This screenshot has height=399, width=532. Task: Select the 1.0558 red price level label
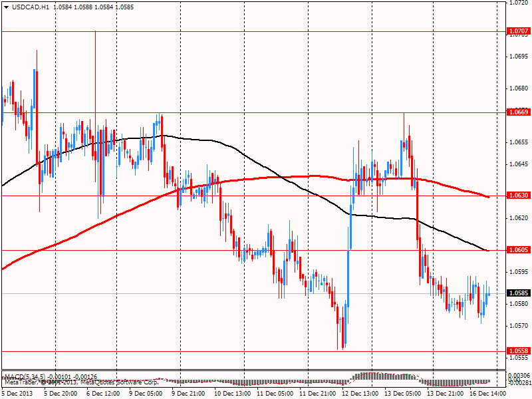(x=519, y=351)
